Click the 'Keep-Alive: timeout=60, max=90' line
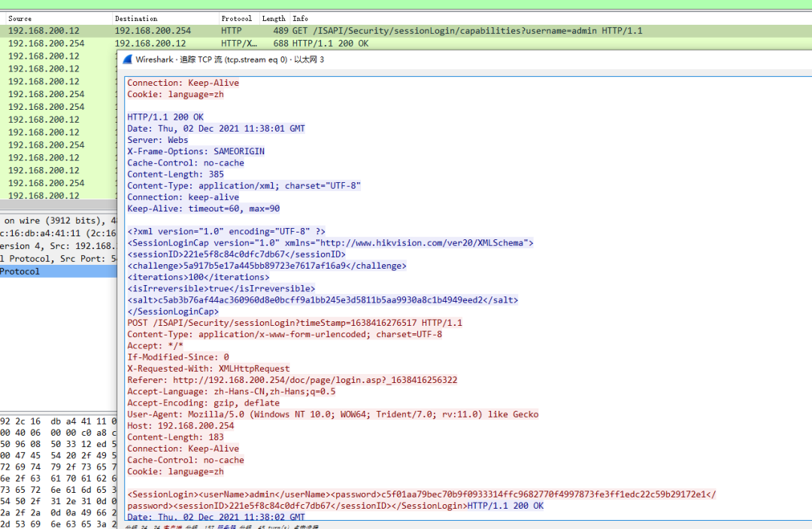812x529 pixels. point(204,208)
